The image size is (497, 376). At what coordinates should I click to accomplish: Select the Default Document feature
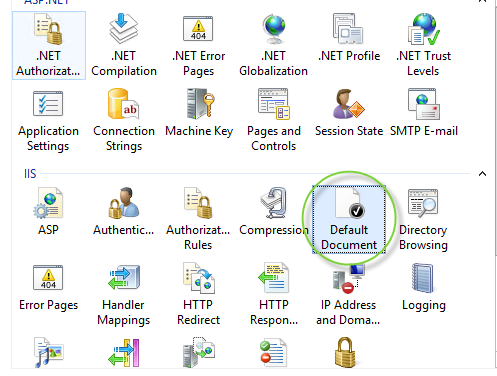coord(349,219)
